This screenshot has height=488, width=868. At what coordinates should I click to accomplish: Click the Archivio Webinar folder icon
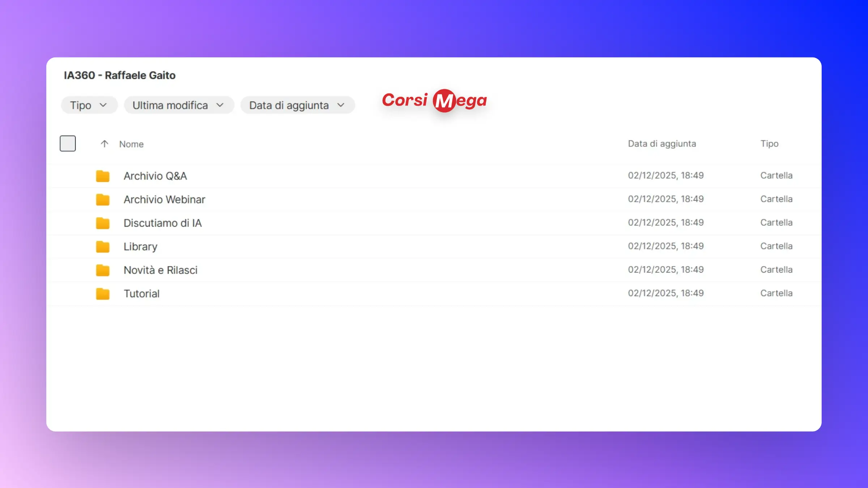click(103, 200)
